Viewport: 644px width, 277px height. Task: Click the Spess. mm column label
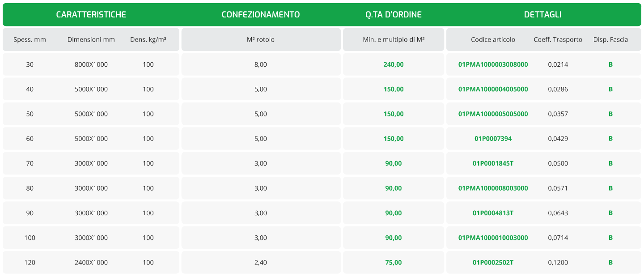[30, 39]
